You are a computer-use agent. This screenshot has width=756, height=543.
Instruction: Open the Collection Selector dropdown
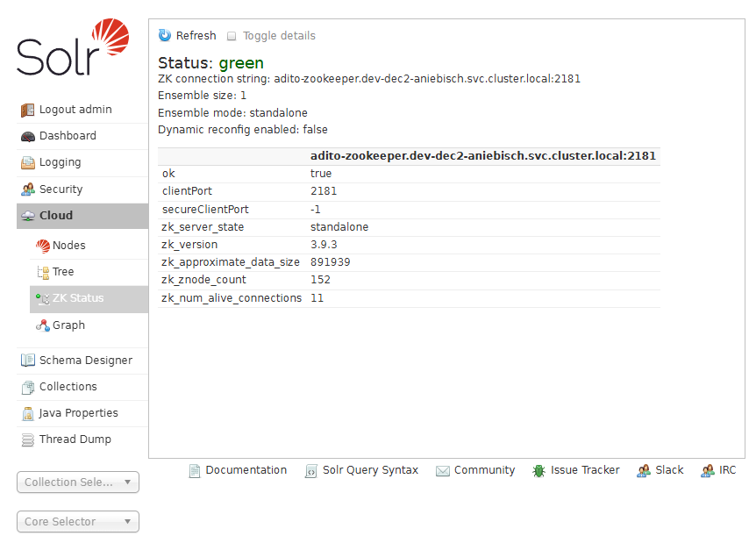[x=77, y=482]
